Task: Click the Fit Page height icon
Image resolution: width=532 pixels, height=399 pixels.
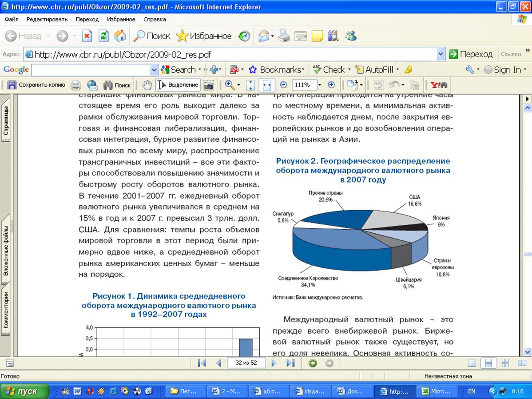Action: coord(250,85)
